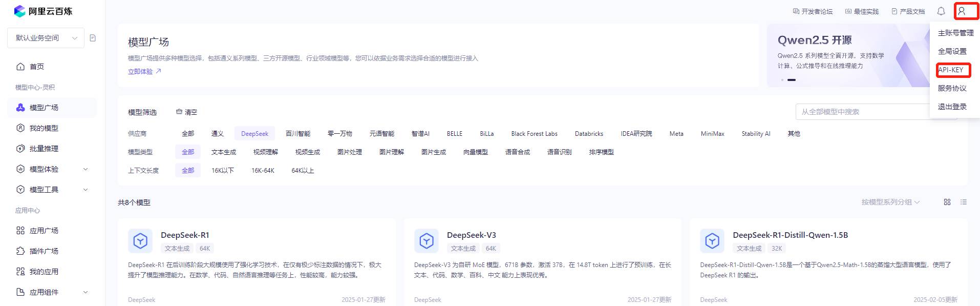
Task: Choose 全局设置 in account menu
Action: (952, 51)
